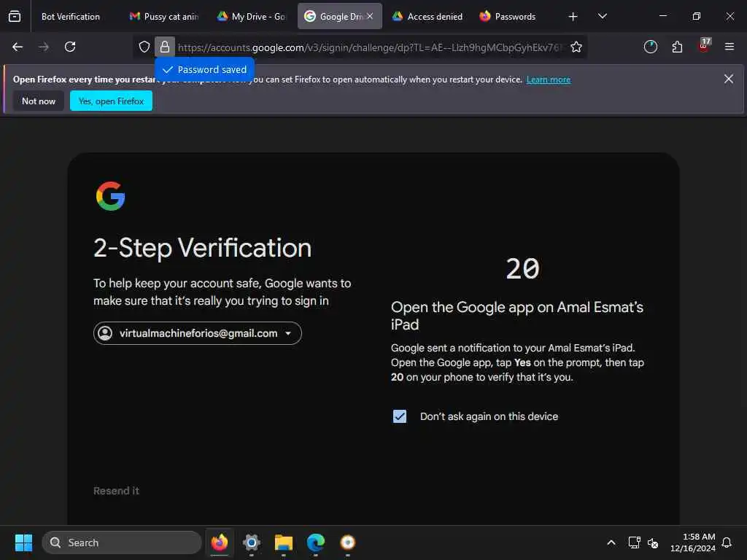Click the Resend it link
747x560 pixels.
click(116, 491)
